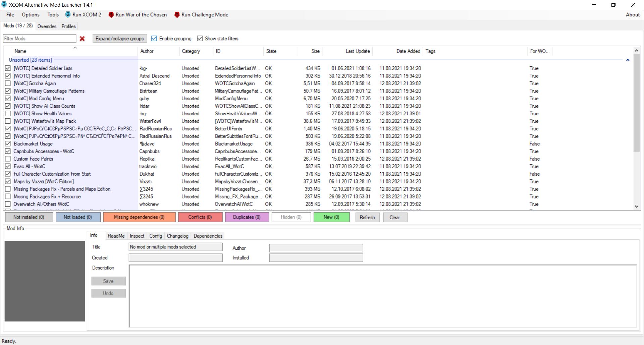Screen dimensions: 644x345
Task: Filter by Missing dependencies (0)
Action: coord(139,217)
